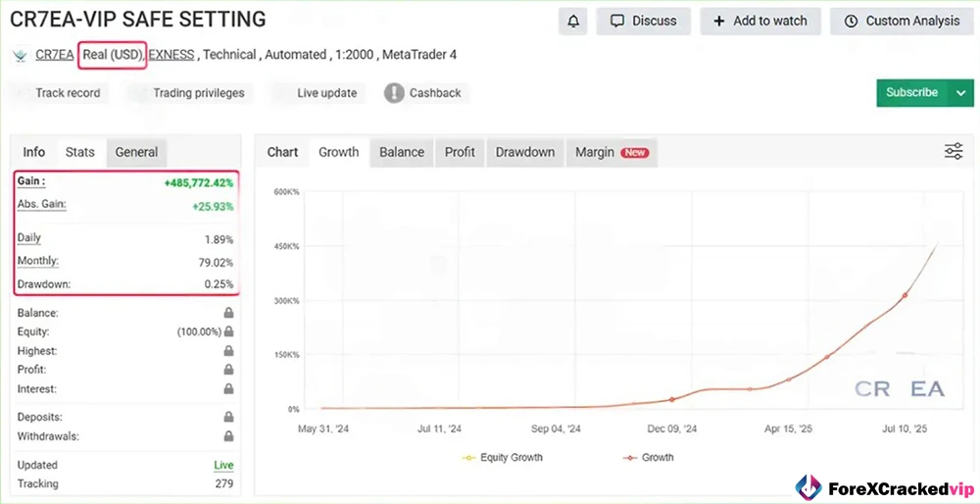
Task: Switch to the Stats tab
Action: [x=80, y=152]
